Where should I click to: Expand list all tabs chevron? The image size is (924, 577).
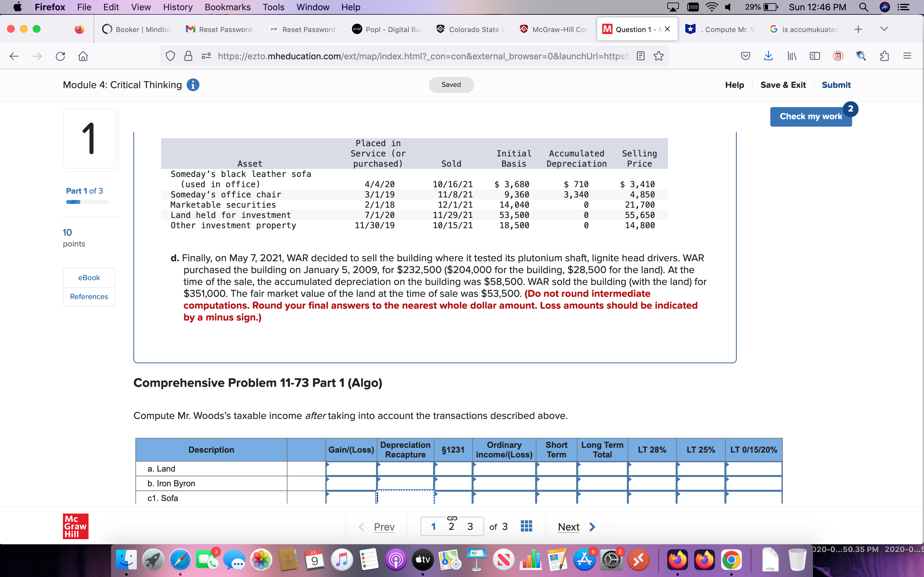click(884, 29)
